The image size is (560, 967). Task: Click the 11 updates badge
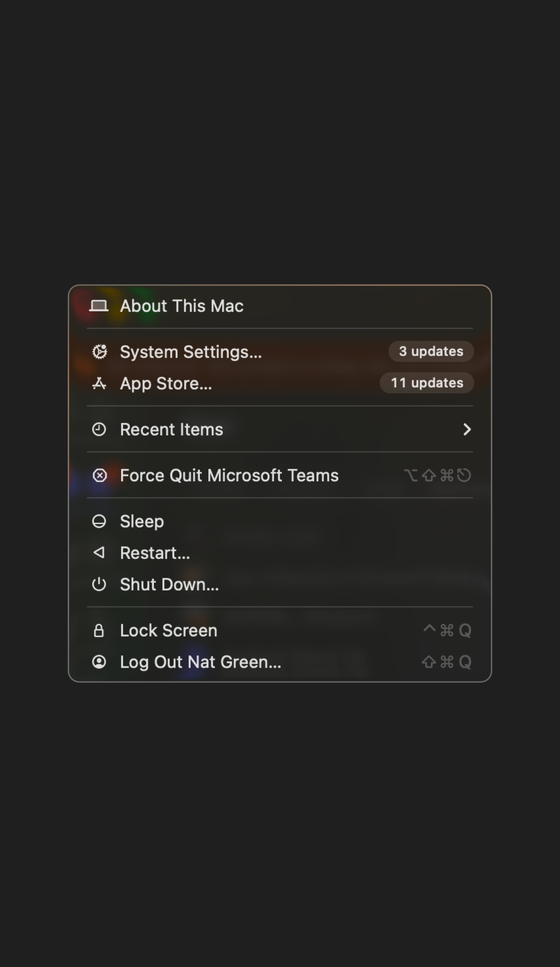click(x=426, y=382)
